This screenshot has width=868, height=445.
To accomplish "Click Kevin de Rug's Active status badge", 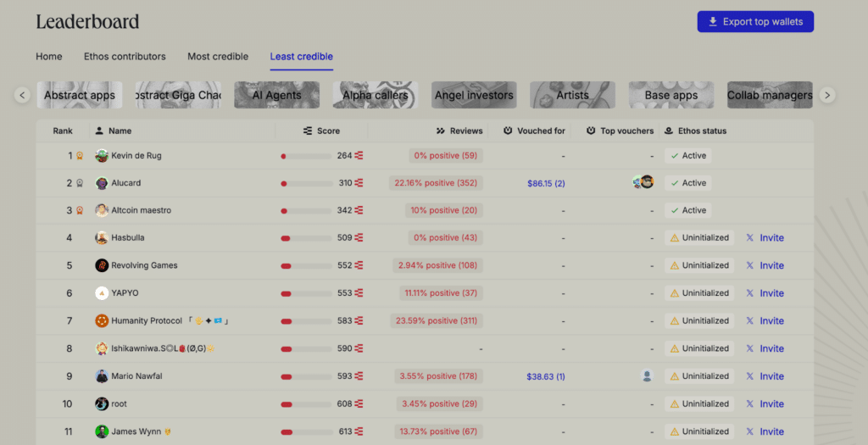I will 688,155.
